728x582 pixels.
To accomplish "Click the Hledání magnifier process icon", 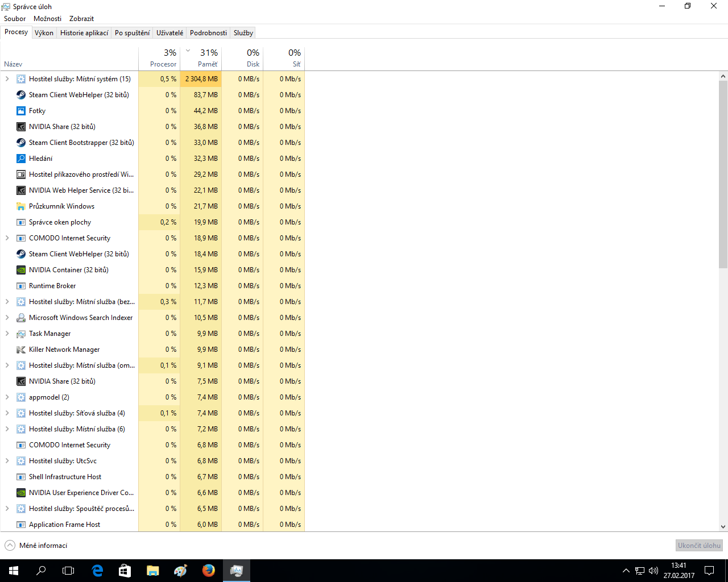I will tap(21, 159).
